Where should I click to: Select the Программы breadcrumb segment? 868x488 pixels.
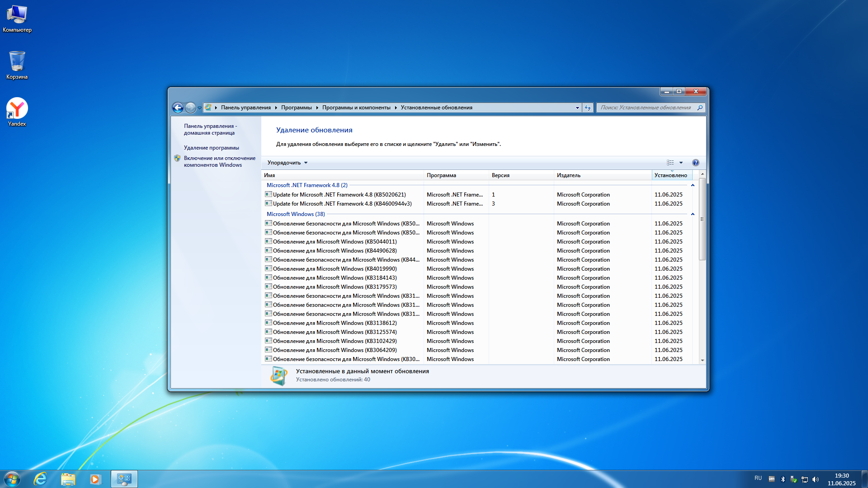pos(297,108)
